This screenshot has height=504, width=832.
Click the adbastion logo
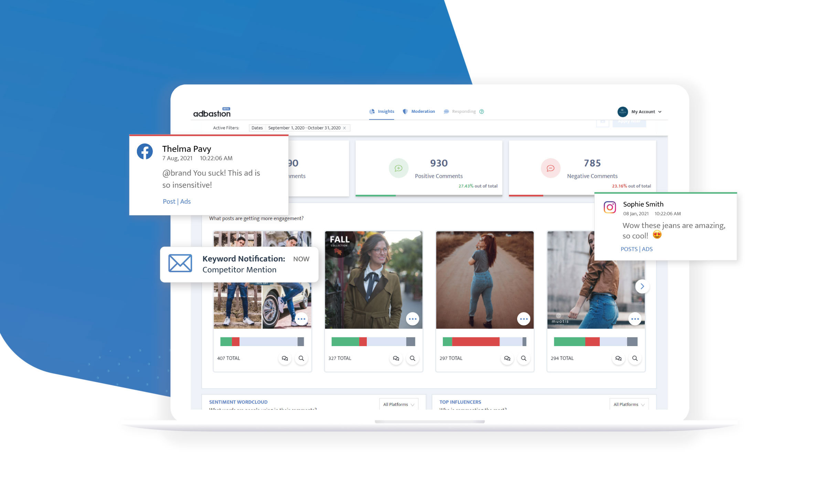coord(212,112)
